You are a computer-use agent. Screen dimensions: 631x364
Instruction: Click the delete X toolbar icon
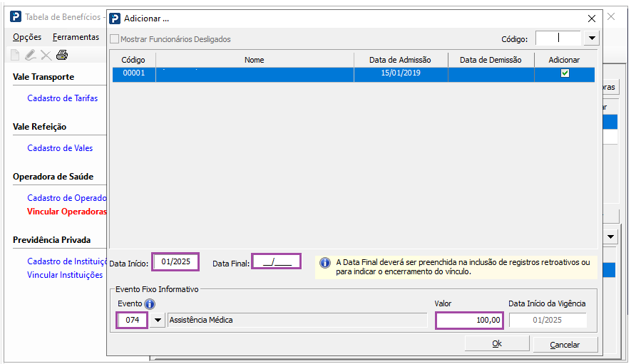tap(46, 56)
